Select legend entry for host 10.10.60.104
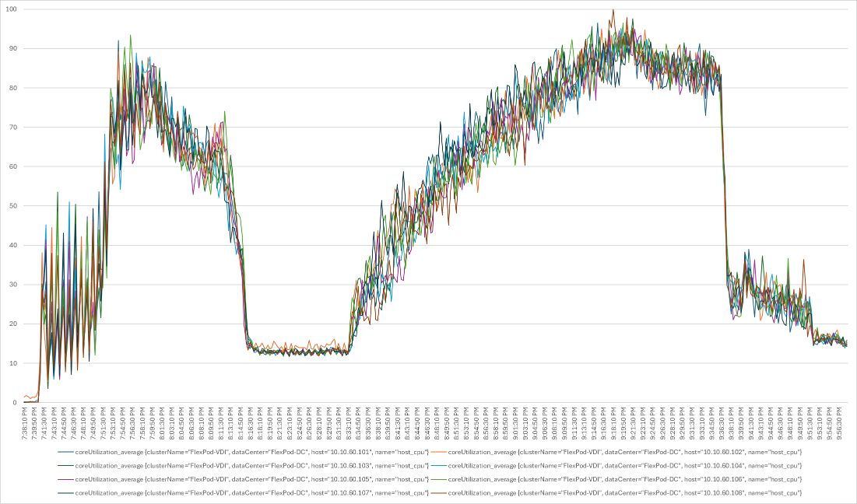This screenshot has height=504, width=857. click(x=616, y=466)
